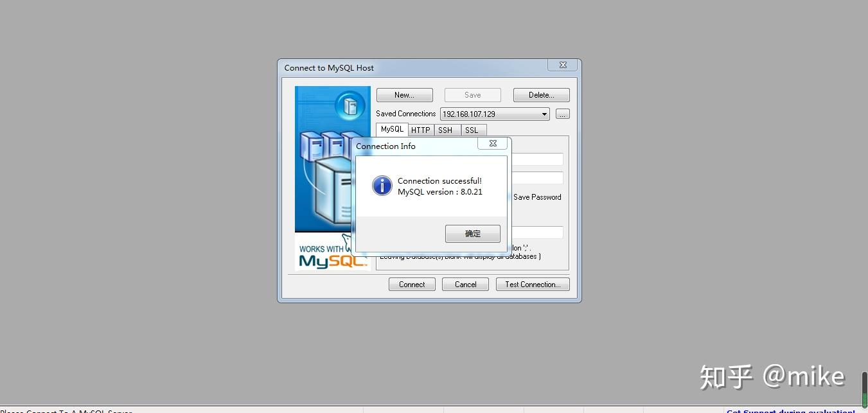Switch to the HTTP tab
Screen dimensions: 868x413
(x=421, y=130)
